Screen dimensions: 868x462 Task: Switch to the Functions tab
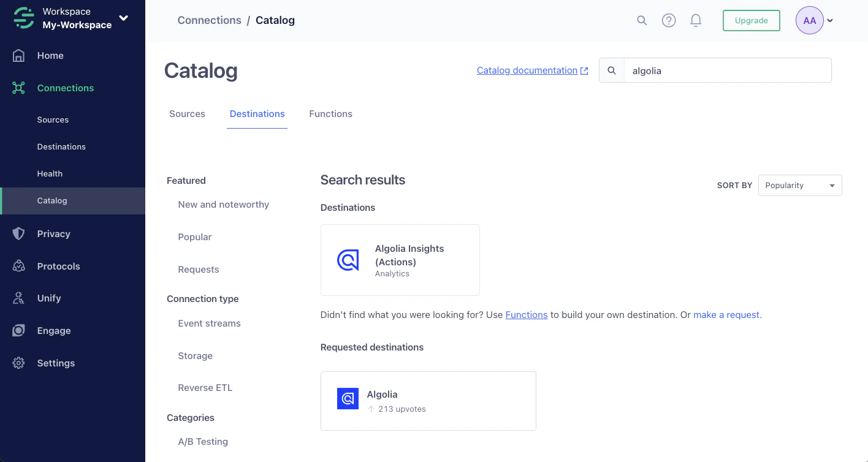pyautogui.click(x=330, y=114)
